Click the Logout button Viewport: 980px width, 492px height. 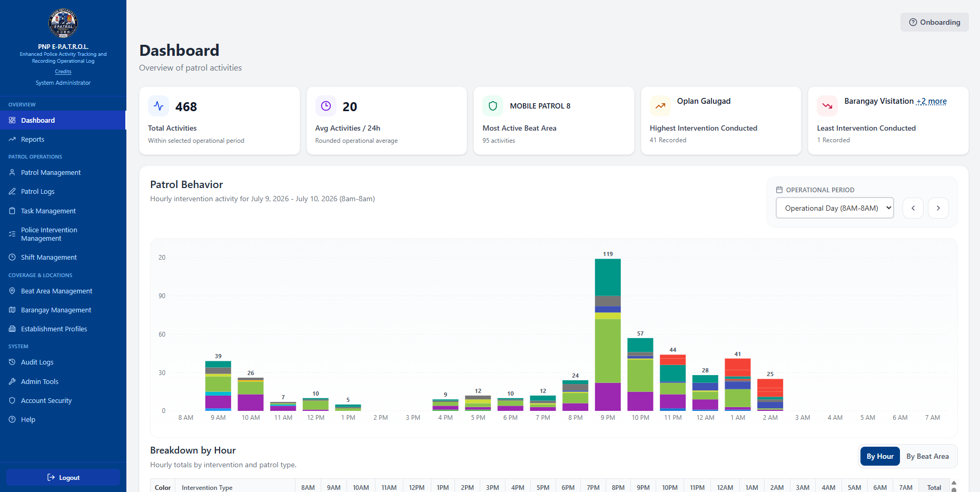click(x=63, y=477)
